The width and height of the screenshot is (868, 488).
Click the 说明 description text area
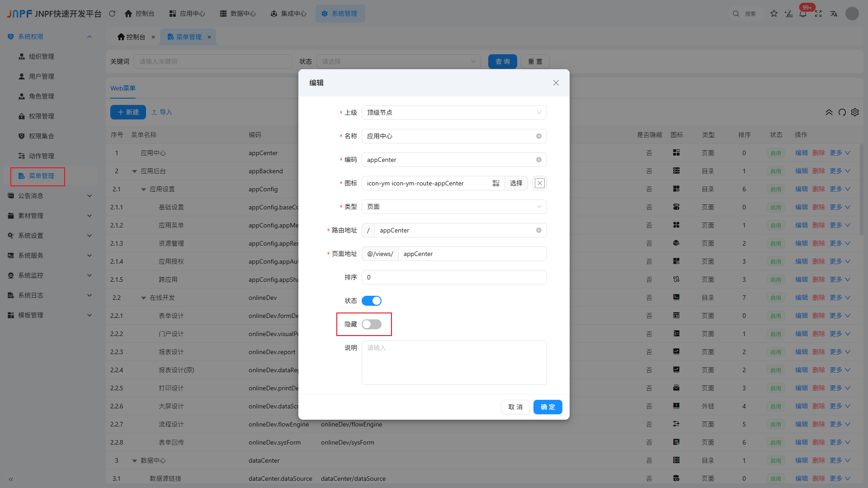[454, 363]
